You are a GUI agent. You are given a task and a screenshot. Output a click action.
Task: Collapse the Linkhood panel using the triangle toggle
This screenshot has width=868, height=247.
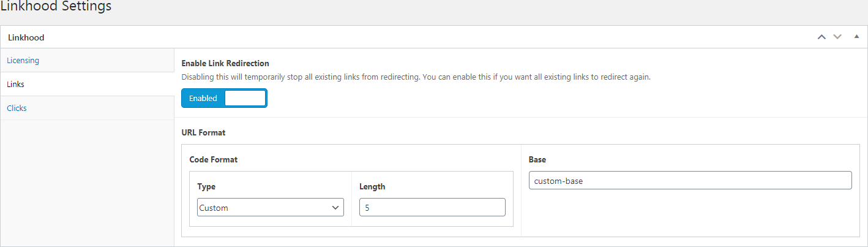[x=856, y=37]
